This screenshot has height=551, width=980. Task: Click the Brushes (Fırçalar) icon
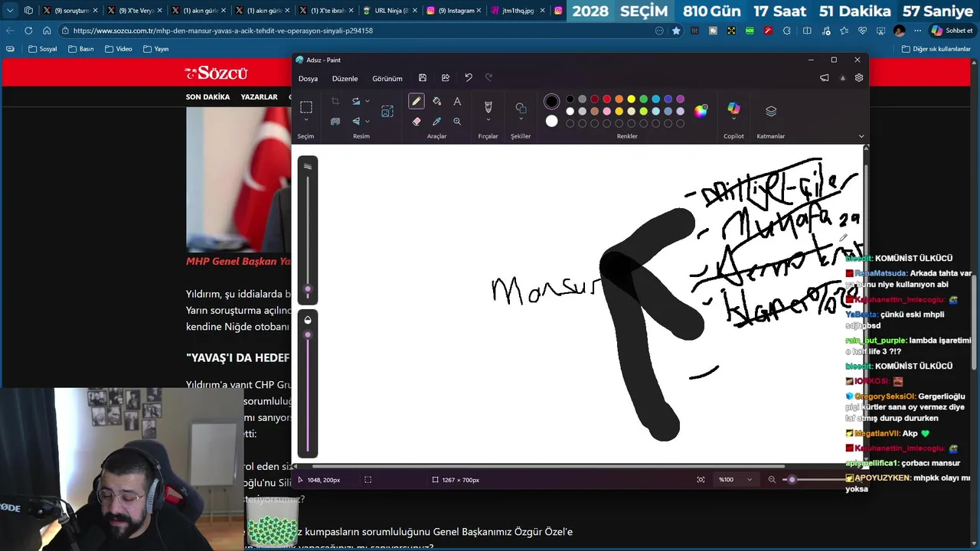tap(488, 106)
